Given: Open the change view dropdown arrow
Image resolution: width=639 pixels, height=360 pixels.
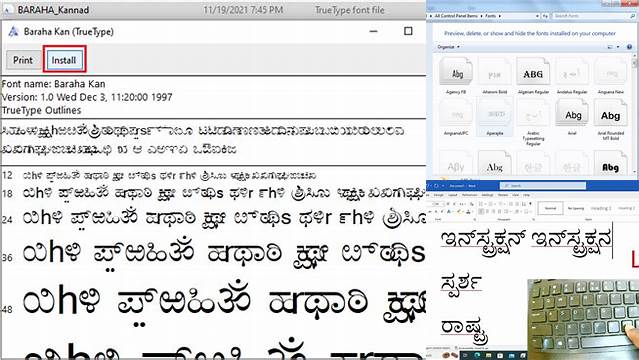Looking at the screenshot, I should [x=618, y=47].
